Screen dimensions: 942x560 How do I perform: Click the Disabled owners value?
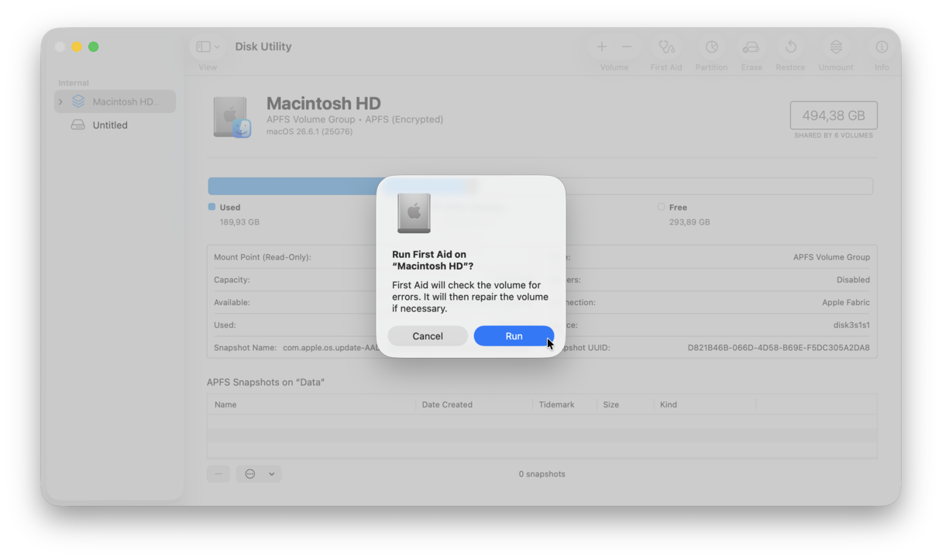[853, 280]
